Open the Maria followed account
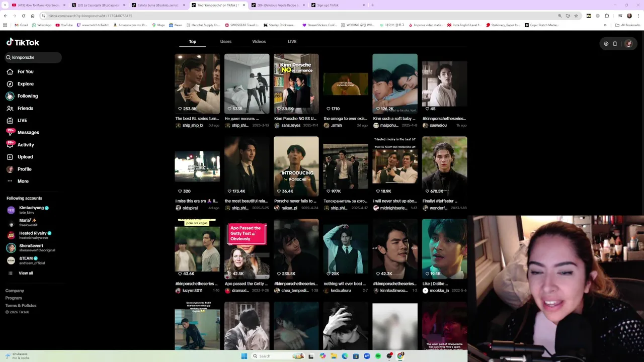Screen dimensions: 644x362 click(x=23, y=222)
